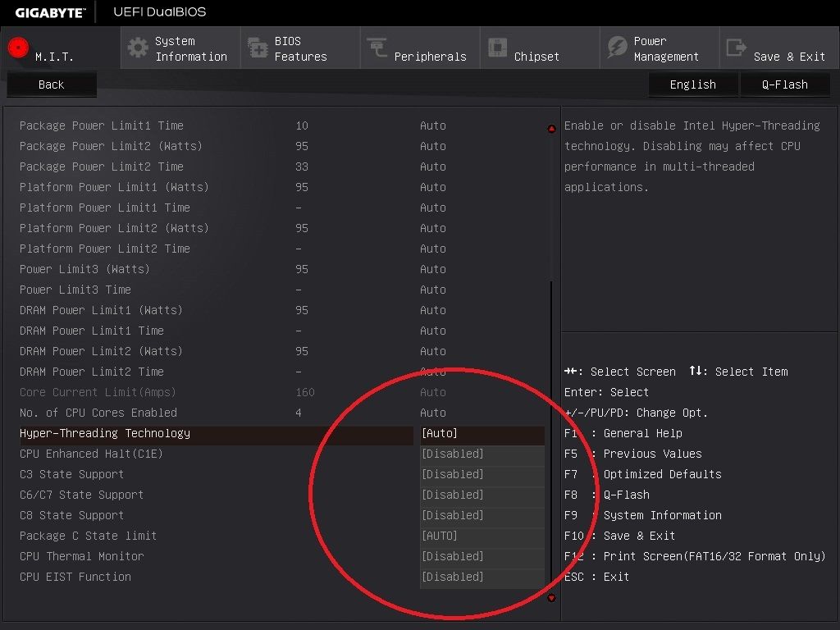Toggle C3 State Support Disabled setting
The image size is (840, 630).
(482, 474)
